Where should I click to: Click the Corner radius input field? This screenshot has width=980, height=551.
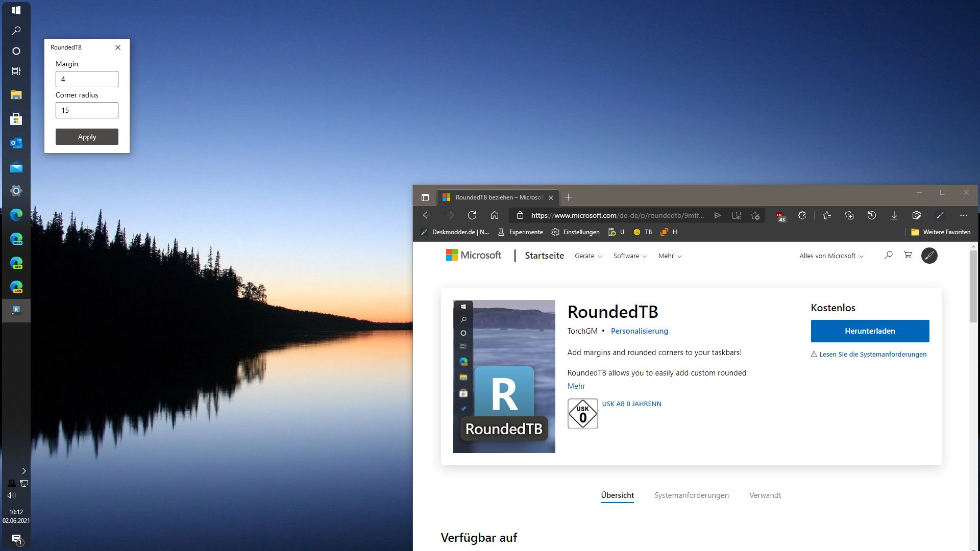tap(87, 110)
